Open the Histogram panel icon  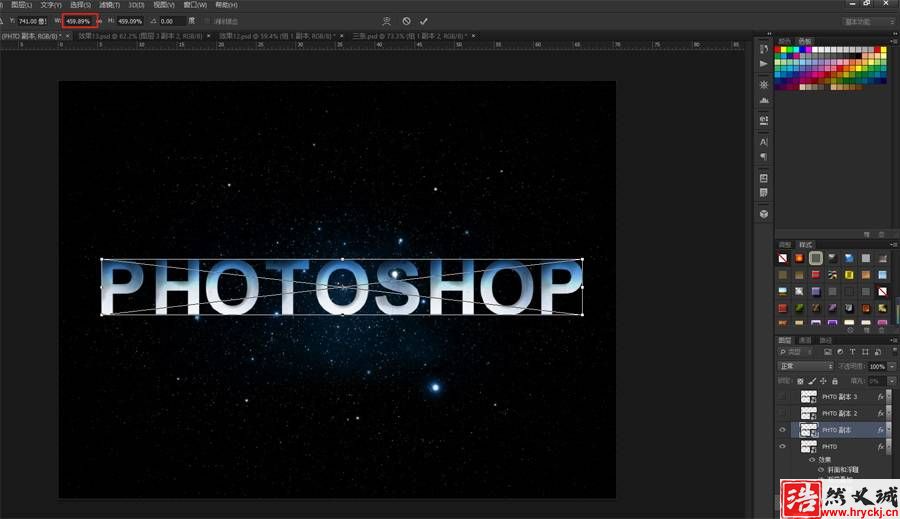763,100
